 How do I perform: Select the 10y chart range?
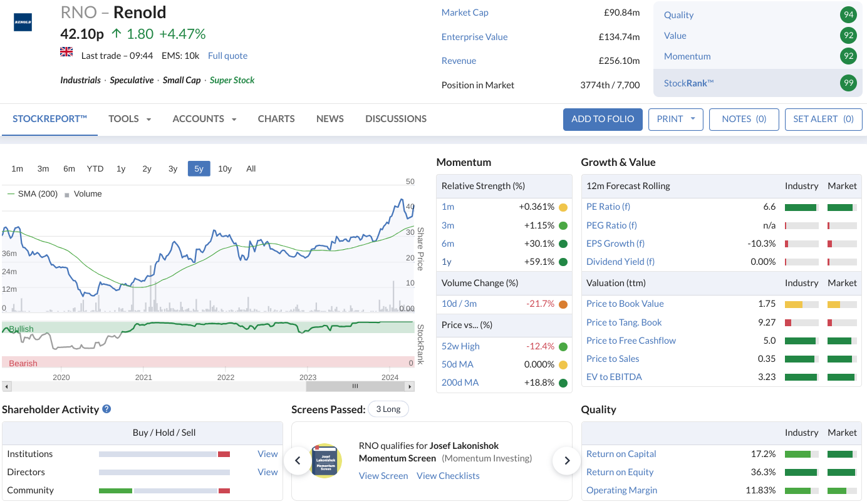tap(225, 168)
